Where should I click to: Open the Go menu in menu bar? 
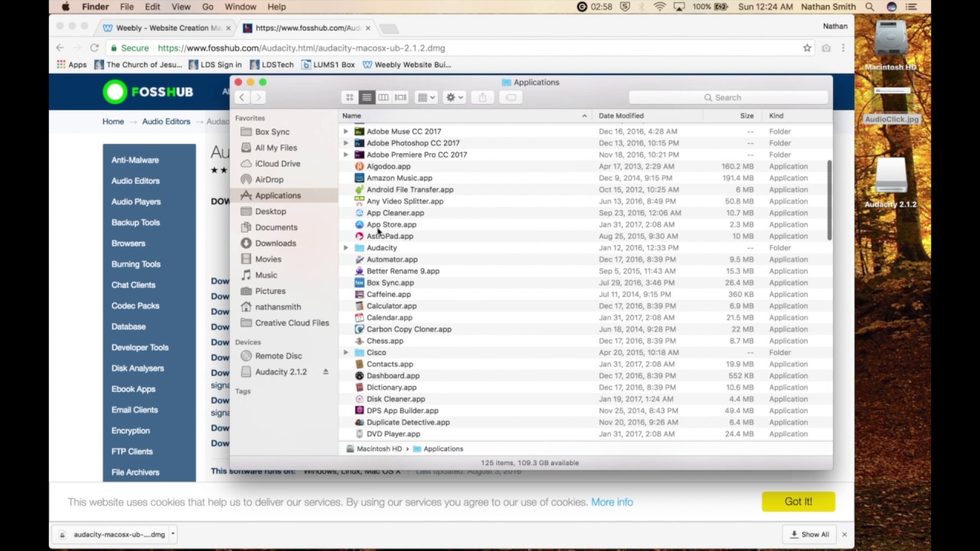(x=207, y=7)
